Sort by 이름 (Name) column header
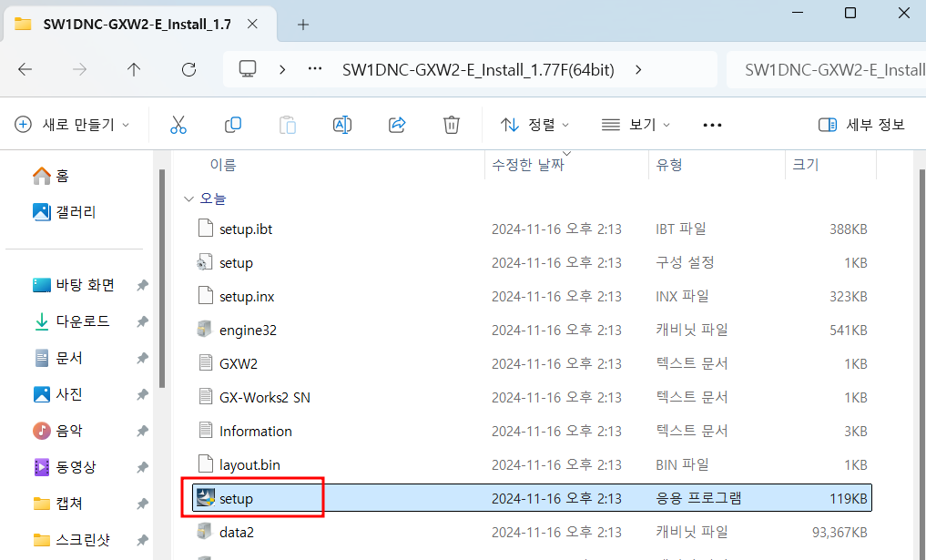 223,165
